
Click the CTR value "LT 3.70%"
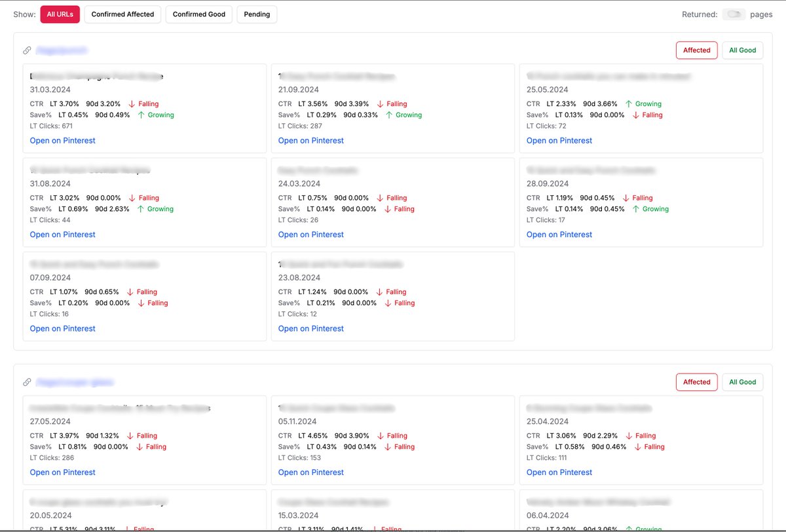[64, 104]
